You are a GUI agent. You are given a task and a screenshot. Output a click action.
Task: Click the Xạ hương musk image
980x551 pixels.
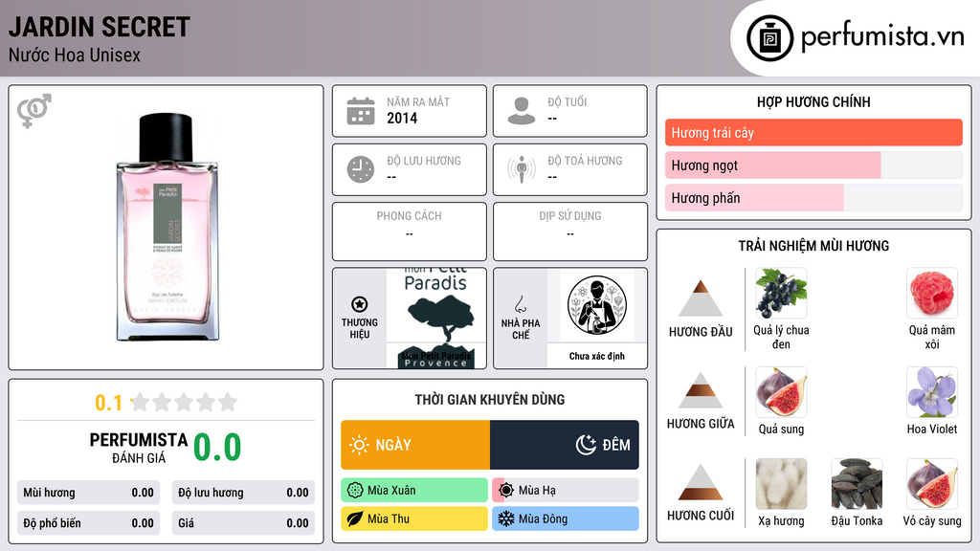click(x=781, y=484)
